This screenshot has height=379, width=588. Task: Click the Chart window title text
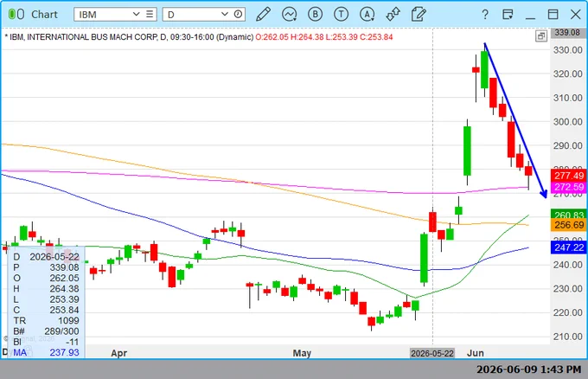(44, 14)
